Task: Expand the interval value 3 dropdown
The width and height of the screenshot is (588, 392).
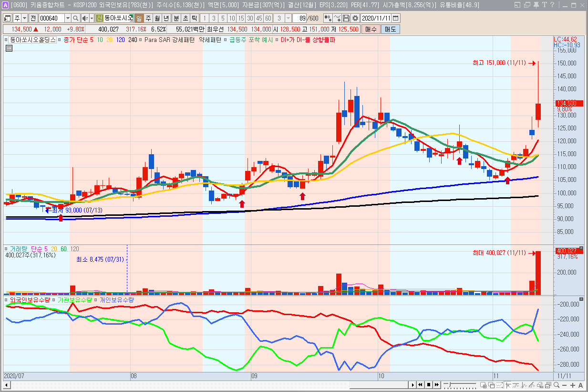Action: [x=288, y=18]
